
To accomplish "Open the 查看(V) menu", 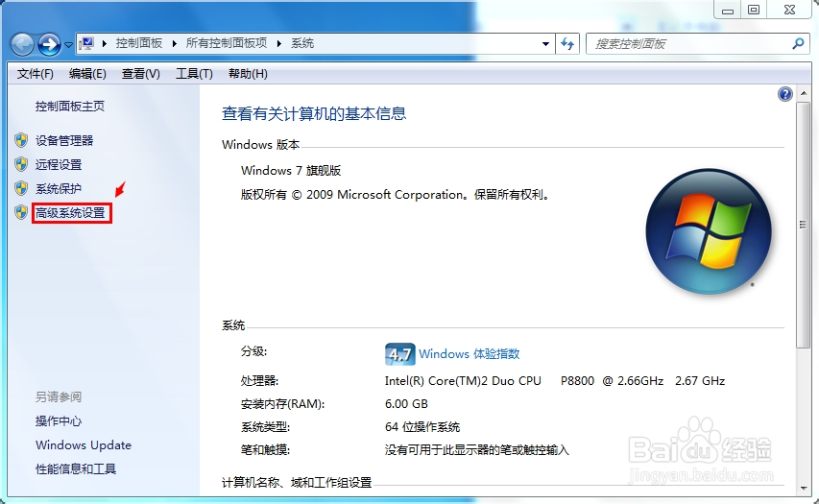I will [x=141, y=74].
